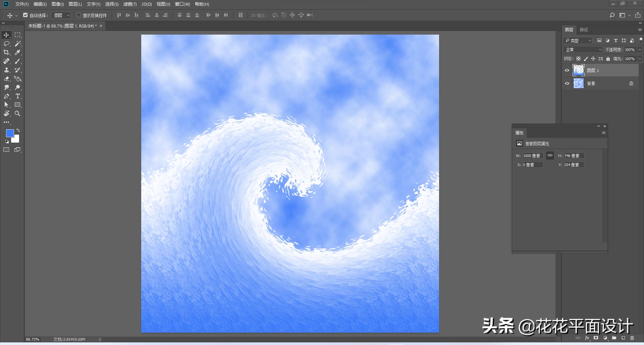The height and width of the screenshot is (345, 644).
Task: Open the blend mode 正常 dropdown
Action: pyautogui.click(x=583, y=50)
